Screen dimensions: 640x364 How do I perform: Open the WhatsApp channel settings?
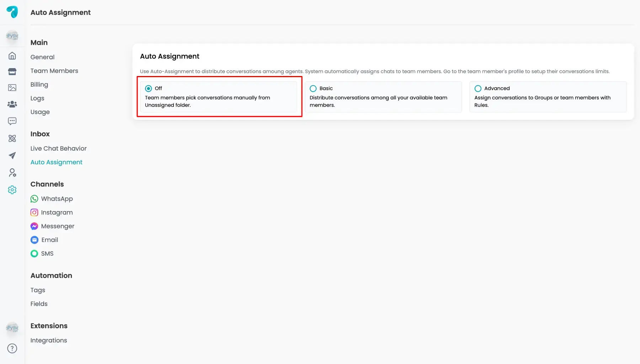pos(57,199)
